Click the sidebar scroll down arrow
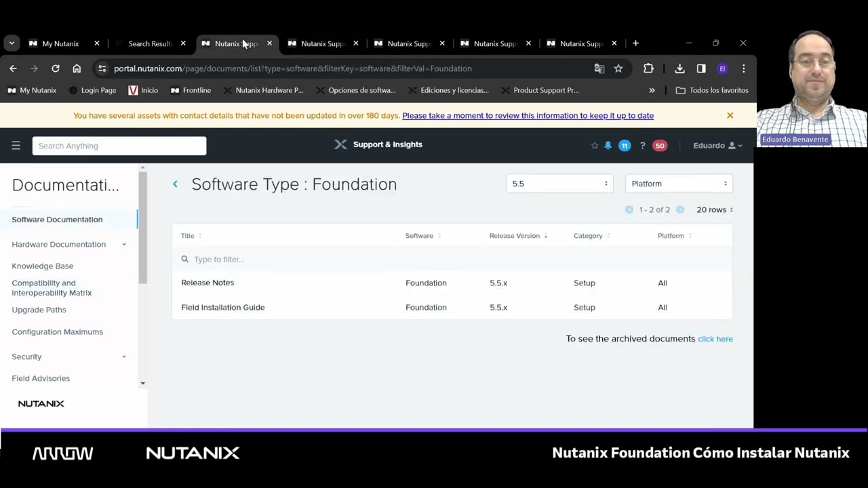 (142, 384)
